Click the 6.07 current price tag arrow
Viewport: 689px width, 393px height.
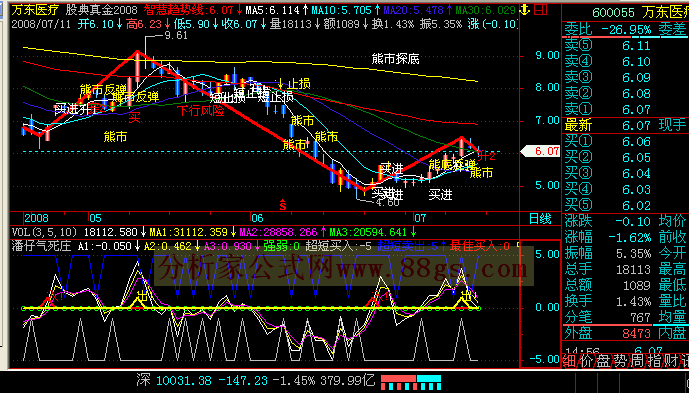click(x=540, y=151)
